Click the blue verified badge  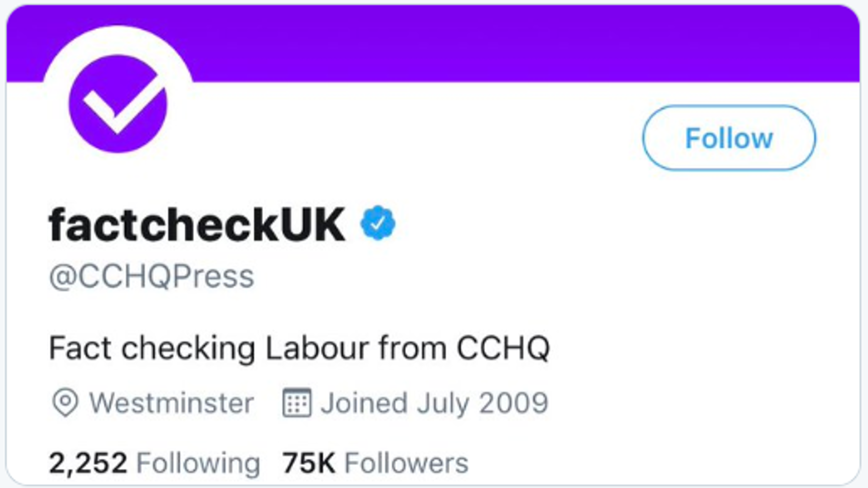378,223
